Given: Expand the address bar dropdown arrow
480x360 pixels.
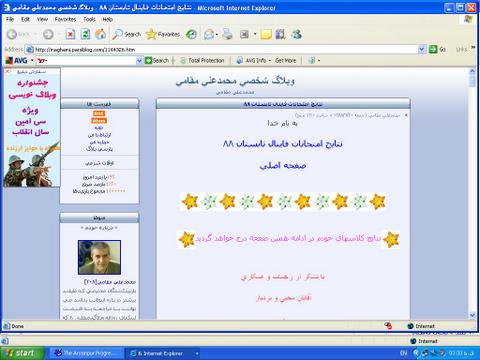Looking at the screenshot, I should point(422,49).
